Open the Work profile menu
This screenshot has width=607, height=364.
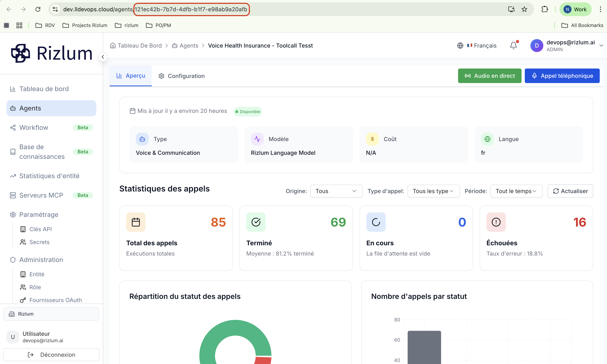(x=575, y=9)
